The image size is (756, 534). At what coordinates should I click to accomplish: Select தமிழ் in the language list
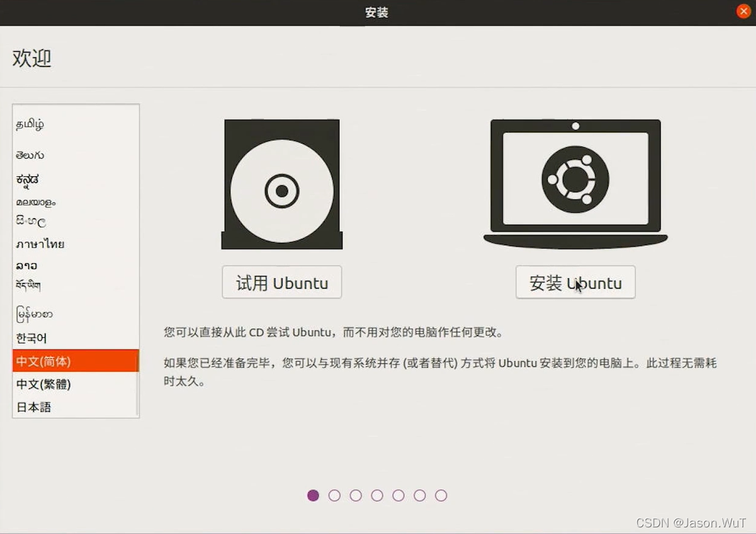tap(76, 125)
